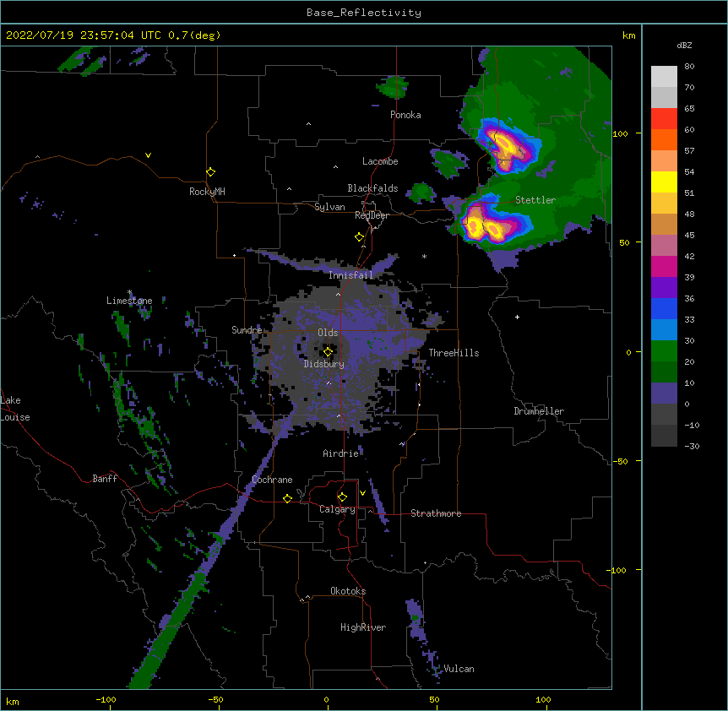The image size is (728, 711).
Task: Click the Airdrie city label
Action: 341,453
